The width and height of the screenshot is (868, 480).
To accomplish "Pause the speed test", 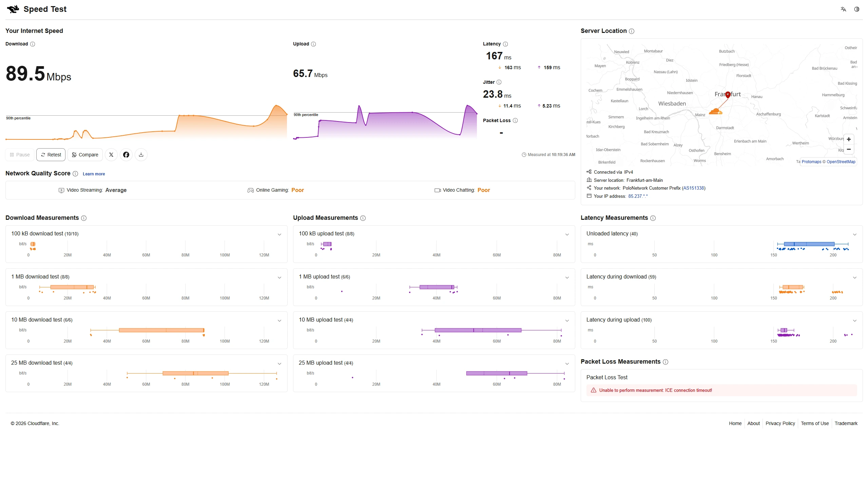I will [x=20, y=155].
